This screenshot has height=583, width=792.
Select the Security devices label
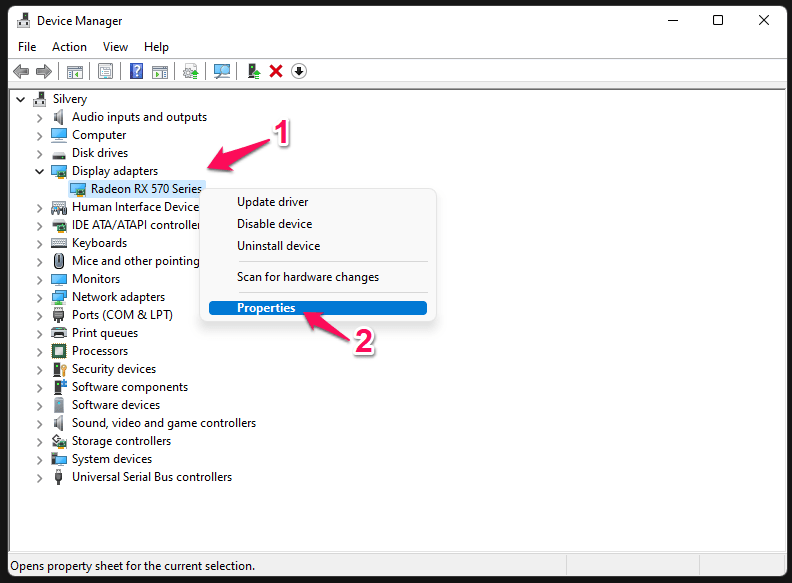click(x=114, y=369)
